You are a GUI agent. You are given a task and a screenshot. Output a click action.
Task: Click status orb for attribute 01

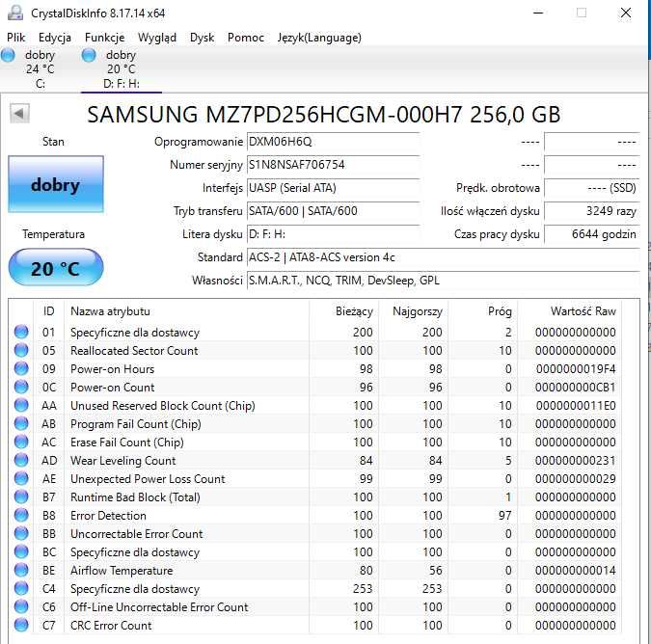click(x=21, y=332)
